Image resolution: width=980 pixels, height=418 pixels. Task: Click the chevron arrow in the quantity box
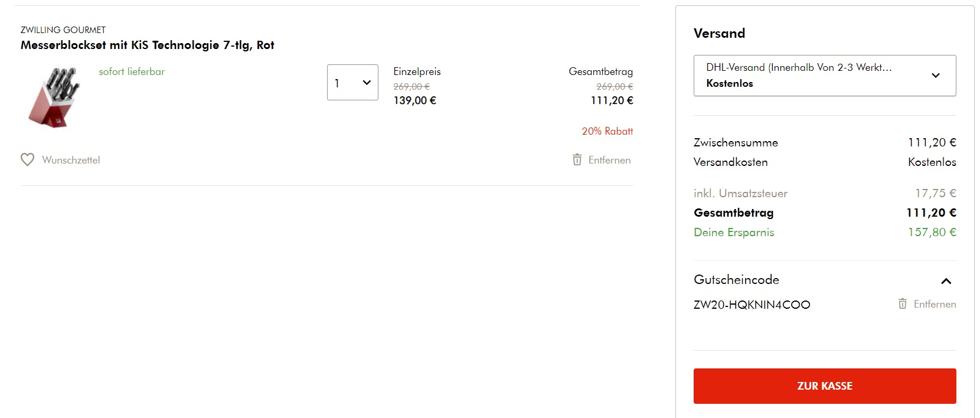click(367, 83)
